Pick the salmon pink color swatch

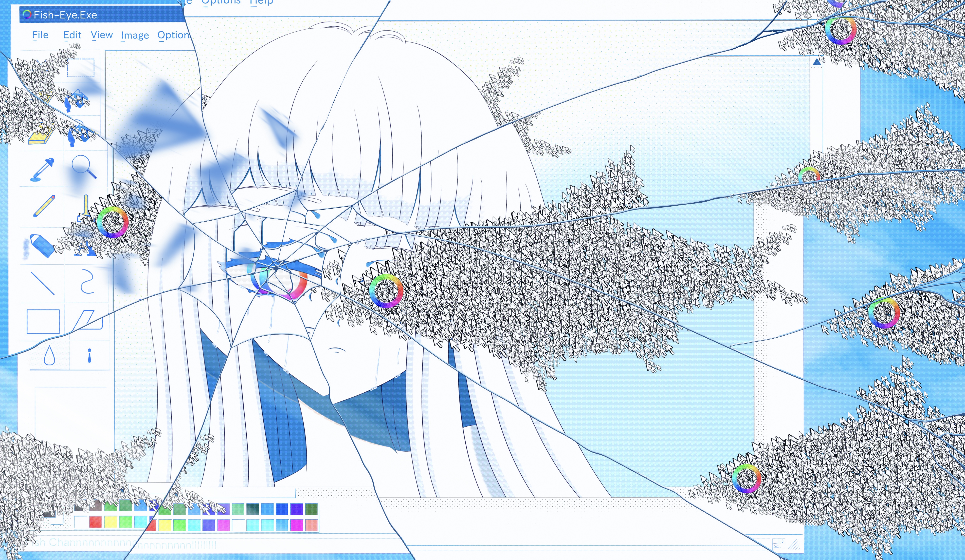[x=312, y=525]
